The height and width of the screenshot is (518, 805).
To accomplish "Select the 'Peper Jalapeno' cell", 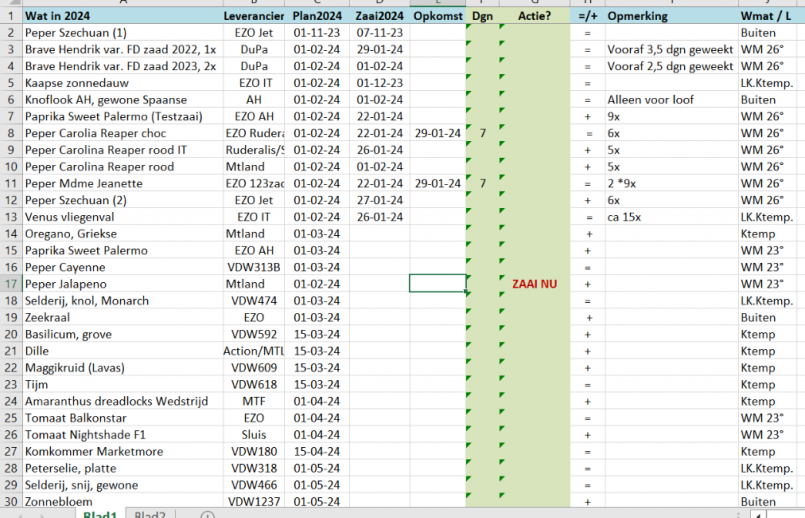I will tap(120, 284).
